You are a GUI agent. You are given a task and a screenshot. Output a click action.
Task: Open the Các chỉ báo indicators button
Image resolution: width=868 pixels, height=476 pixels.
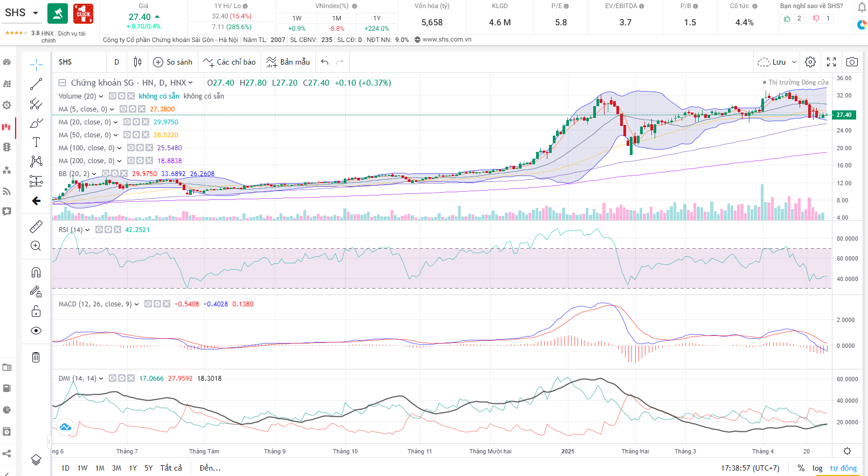(x=230, y=62)
